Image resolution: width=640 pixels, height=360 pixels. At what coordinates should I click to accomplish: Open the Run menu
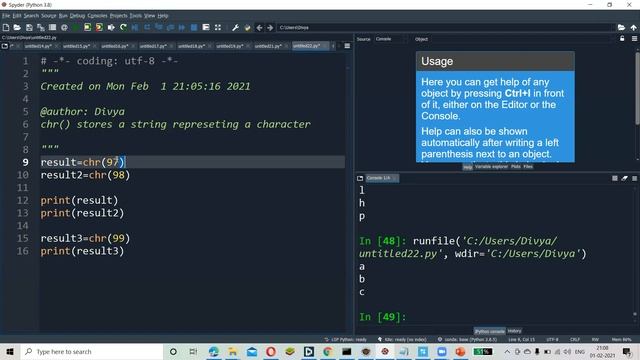[x=63, y=16]
